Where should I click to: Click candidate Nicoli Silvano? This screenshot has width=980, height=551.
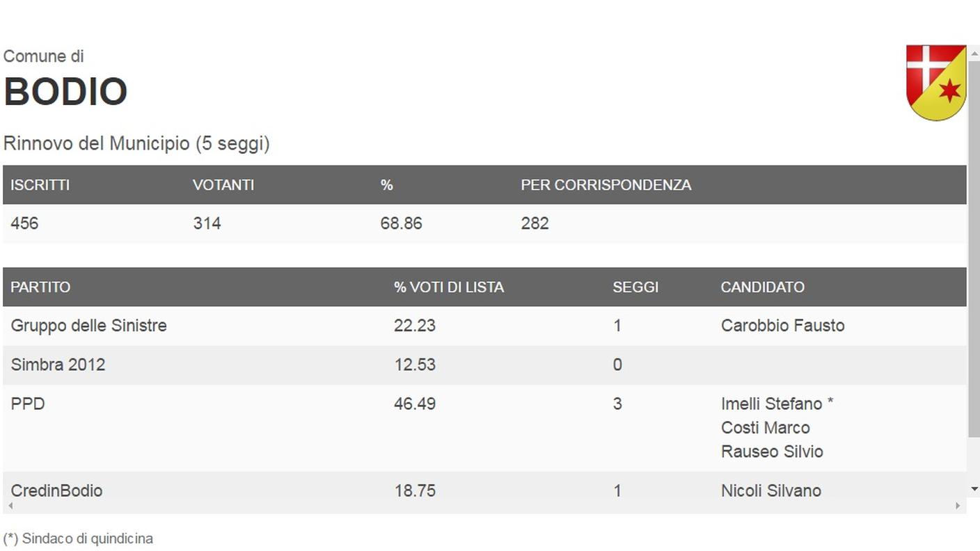coord(771,490)
